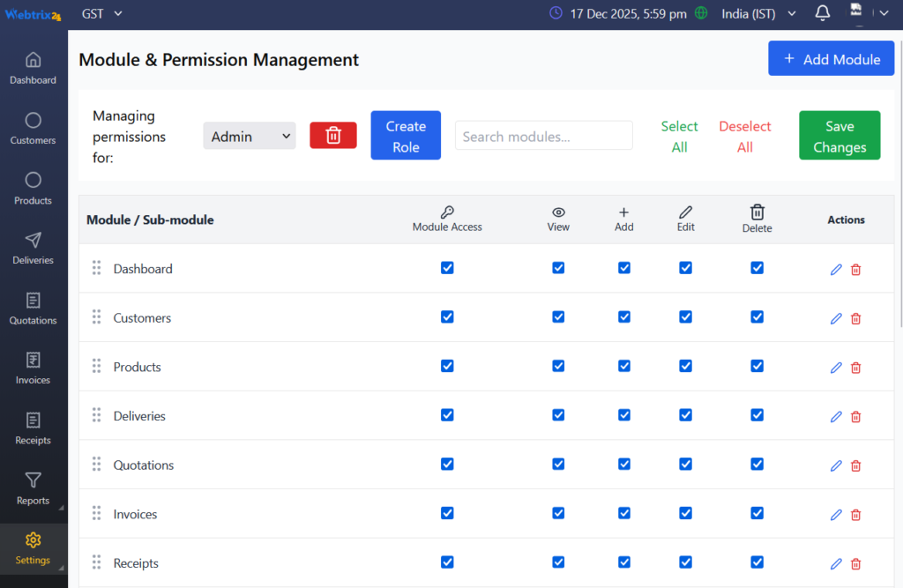The width and height of the screenshot is (903, 588).
Task: Focus the Search modules field
Action: 543,136
